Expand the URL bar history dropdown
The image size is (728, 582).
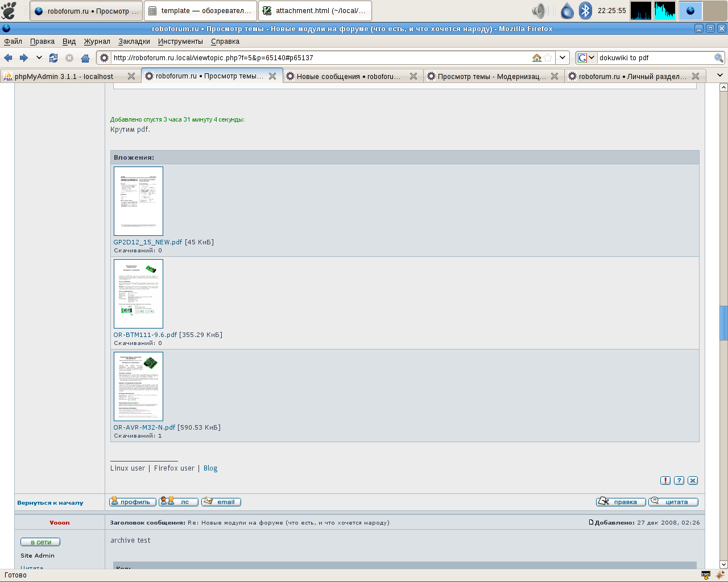pos(562,58)
